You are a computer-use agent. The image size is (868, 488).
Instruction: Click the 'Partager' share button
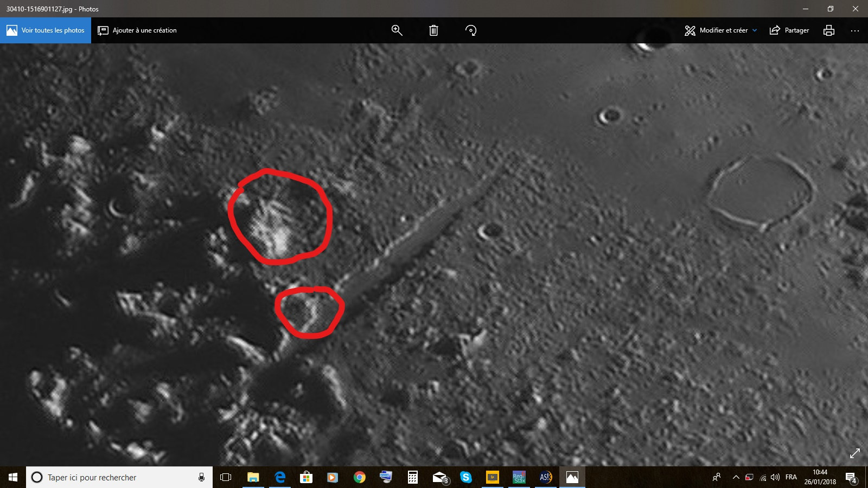point(789,30)
